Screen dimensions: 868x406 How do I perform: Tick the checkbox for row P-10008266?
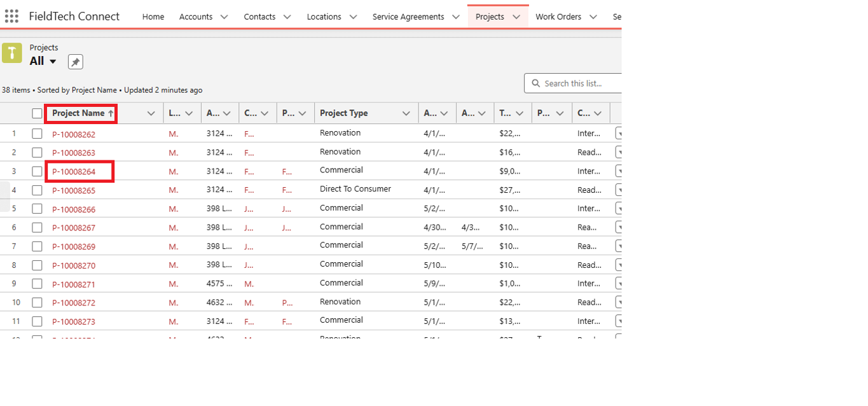[37, 209]
